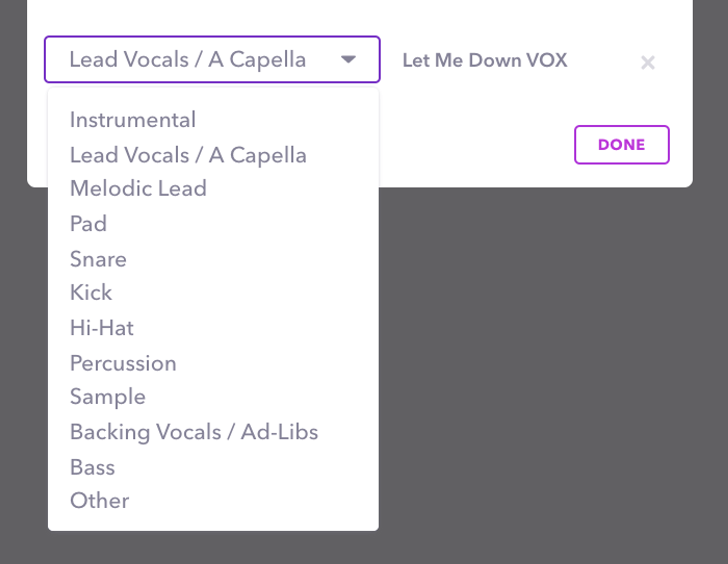Select Pad as stem type
The width and height of the screenshot is (728, 564).
(x=88, y=223)
